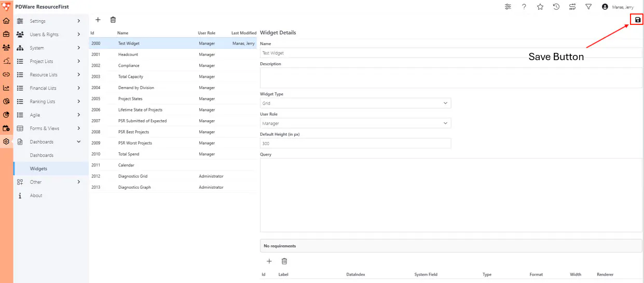The width and height of the screenshot is (644, 283).
Task: Expand the Settings menu chevron
Action: (x=78, y=21)
